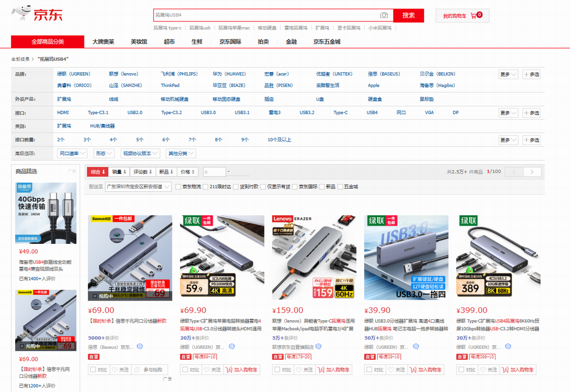Image resolution: width=570 pixels, height=392 pixels.
Task: Enable multi-select for 接口 filter row
Action: 532,113
